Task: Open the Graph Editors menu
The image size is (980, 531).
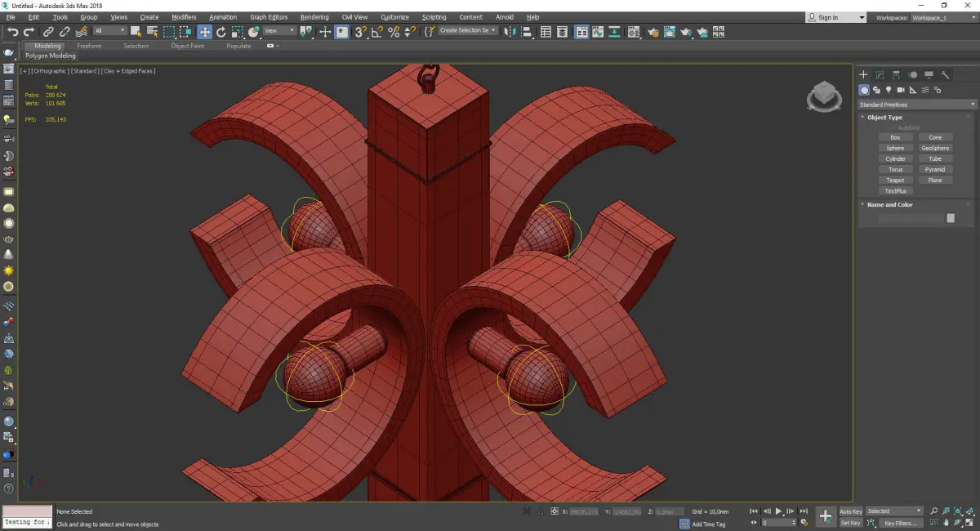Action: (x=269, y=17)
